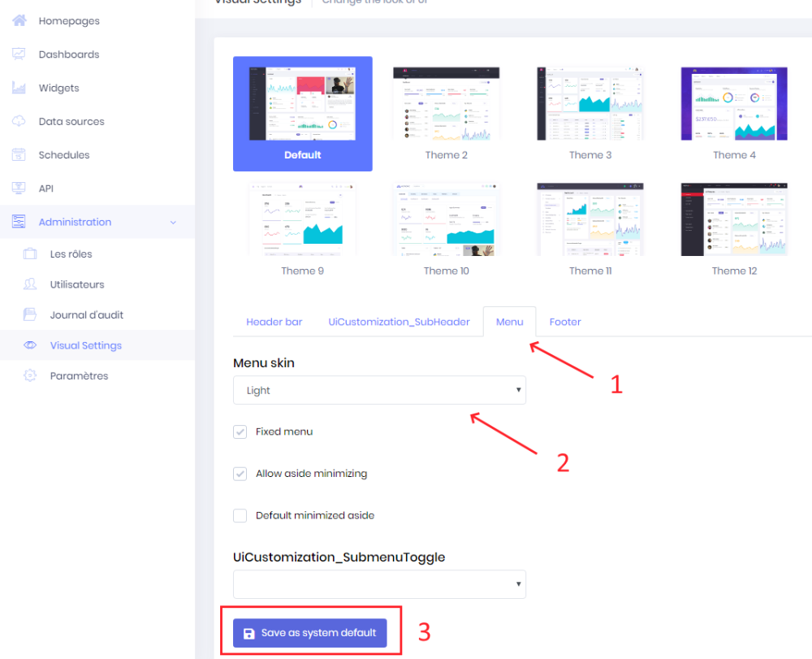Click the Dashboards chart icon
812x659 pixels.
click(19, 54)
